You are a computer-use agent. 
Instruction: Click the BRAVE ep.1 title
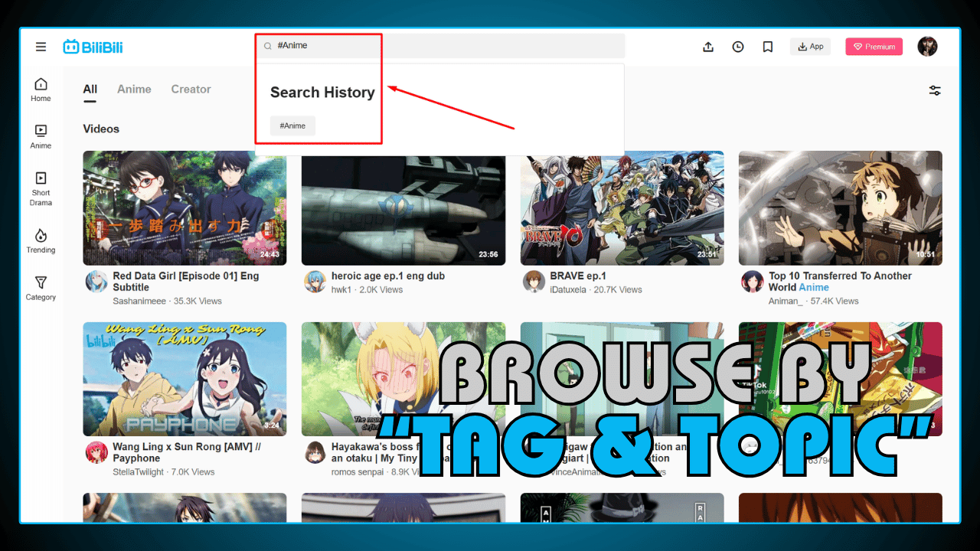[578, 276]
